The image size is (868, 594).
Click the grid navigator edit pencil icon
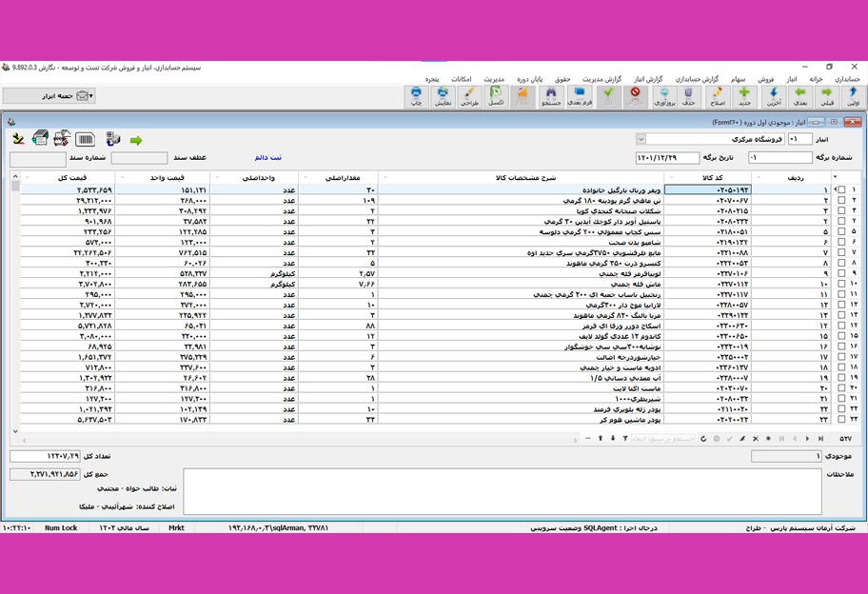coord(742,439)
